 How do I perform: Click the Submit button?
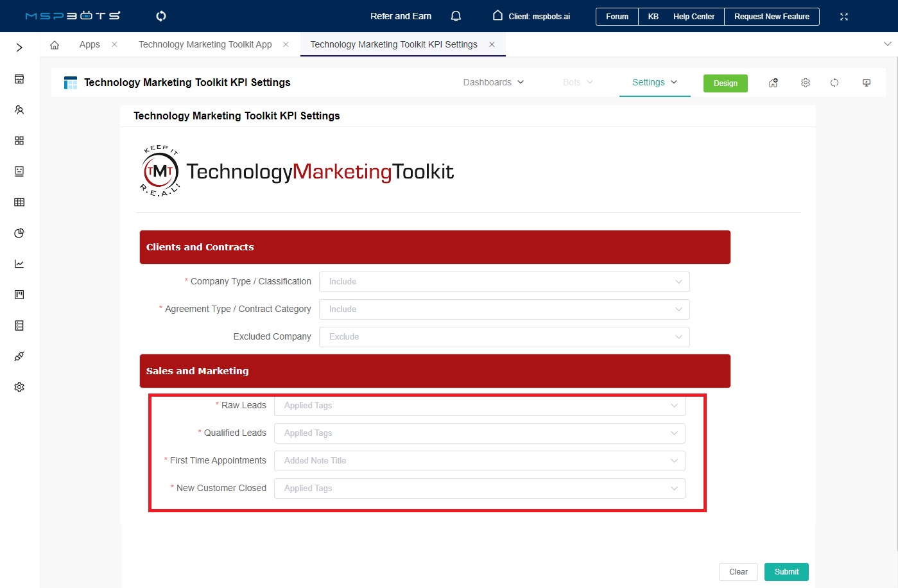[786, 571]
